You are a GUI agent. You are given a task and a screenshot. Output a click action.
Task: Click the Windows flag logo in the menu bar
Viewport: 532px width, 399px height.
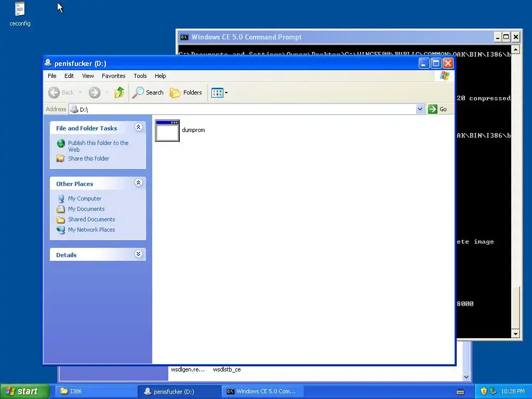445,76
